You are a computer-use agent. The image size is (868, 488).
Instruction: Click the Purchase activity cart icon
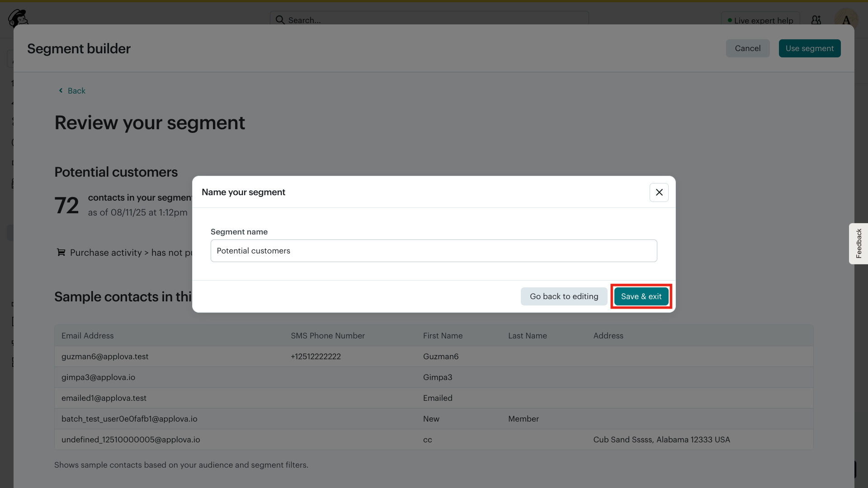pos(61,252)
